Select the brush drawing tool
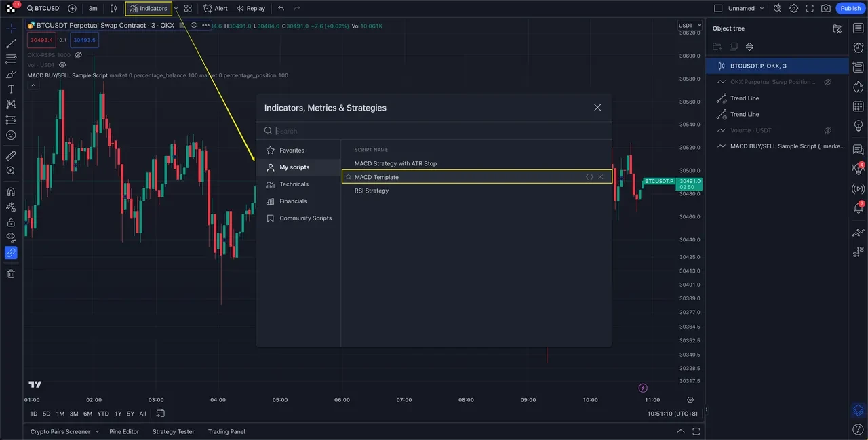The width and height of the screenshot is (868, 440). (11, 74)
